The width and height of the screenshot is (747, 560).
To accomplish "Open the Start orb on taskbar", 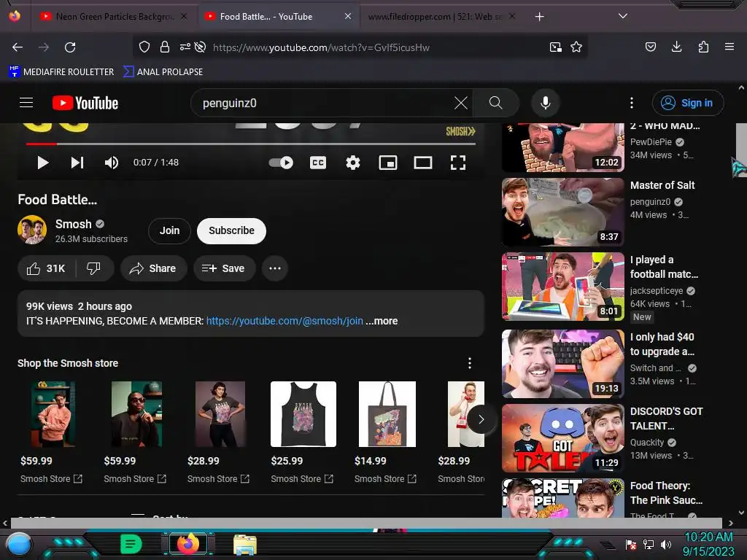I will [20, 544].
